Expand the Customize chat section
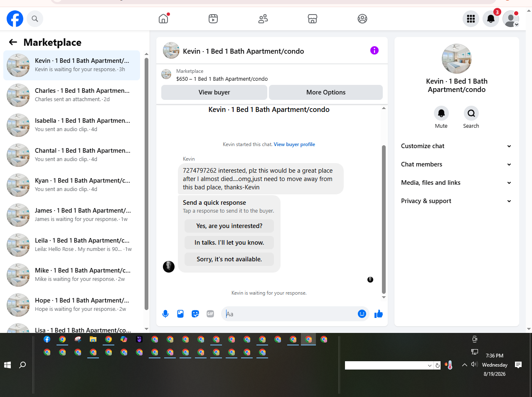This screenshot has width=532, height=397. click(x=456, y=146)
